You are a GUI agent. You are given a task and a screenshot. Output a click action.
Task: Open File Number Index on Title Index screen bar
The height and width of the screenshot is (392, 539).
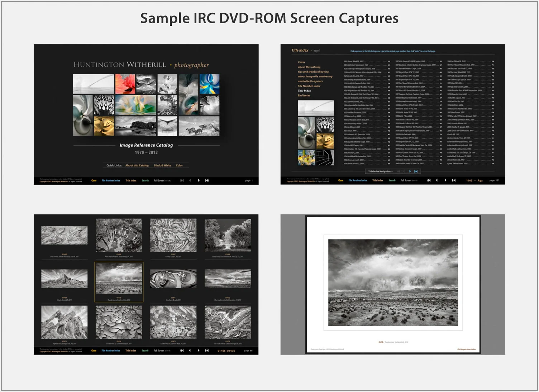click(x=358, y=180)
